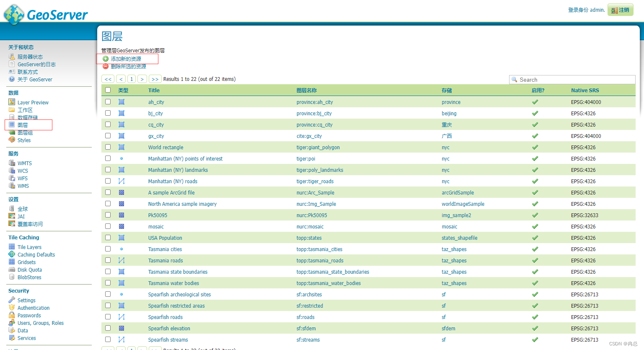Click the Caching Defaults globe icon
Image resolution: width=644 pixels, height=350 pixels.
point(12,254)
